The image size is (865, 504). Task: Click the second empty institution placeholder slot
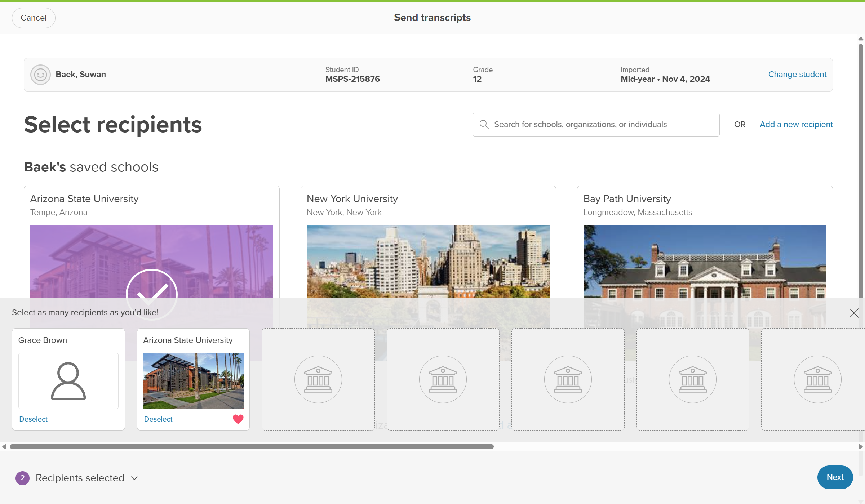443,379
